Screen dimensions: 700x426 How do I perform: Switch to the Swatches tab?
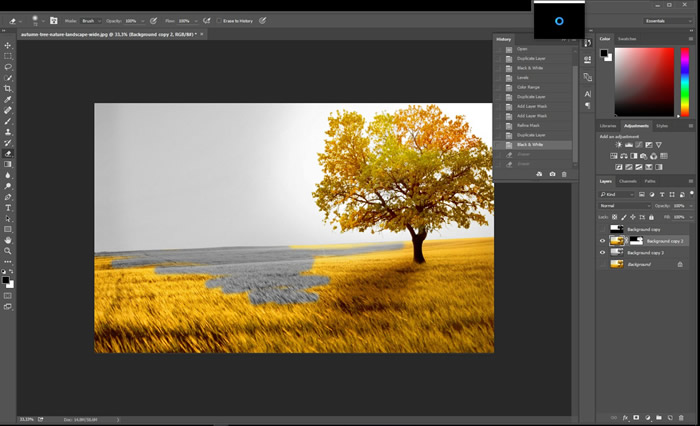point(627,39)
